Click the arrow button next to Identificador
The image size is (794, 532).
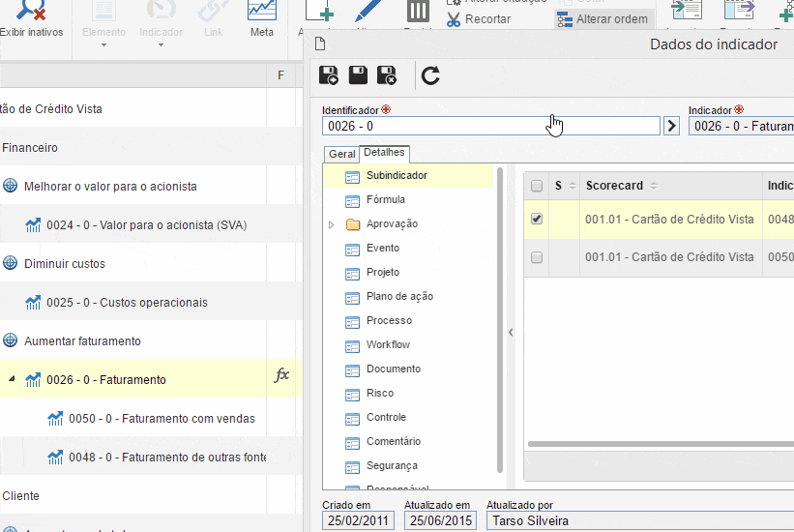(671, 126)
